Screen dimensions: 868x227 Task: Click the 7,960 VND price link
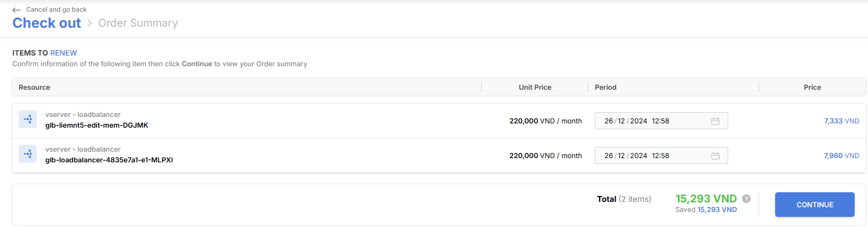(841, 156)
